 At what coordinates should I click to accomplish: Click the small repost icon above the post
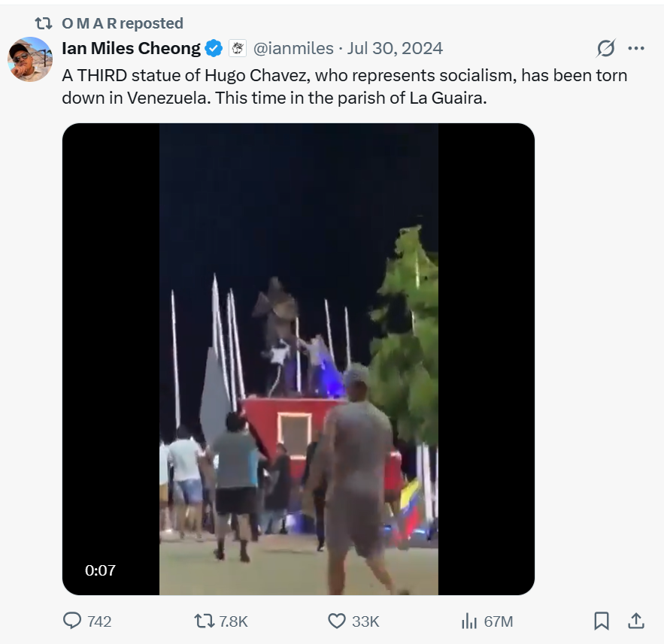click(44, 23)
